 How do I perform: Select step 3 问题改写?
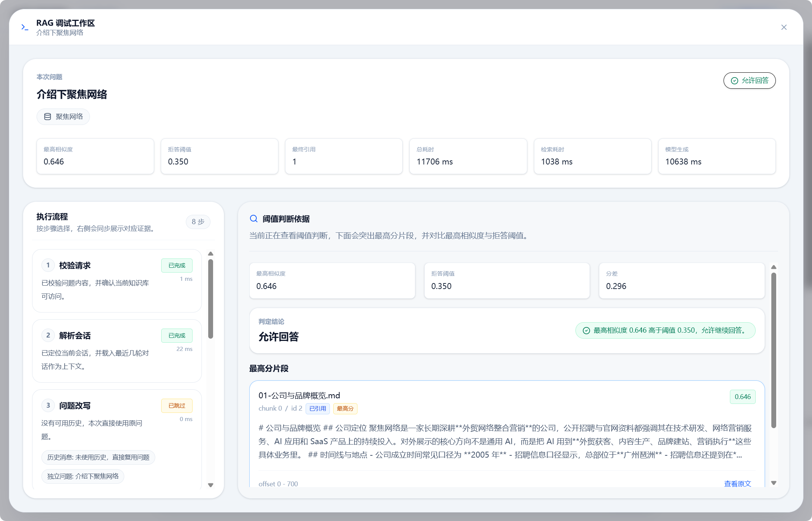[117, 440]
